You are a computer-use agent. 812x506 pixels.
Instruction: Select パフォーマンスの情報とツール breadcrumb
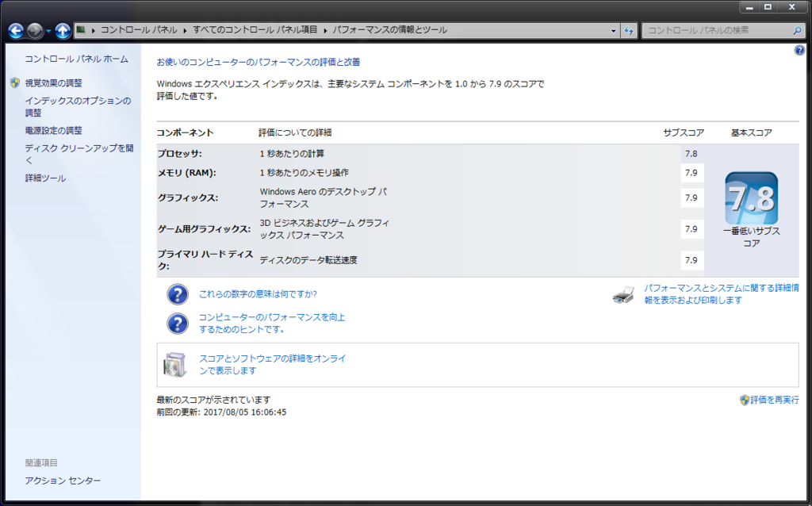[x=389, y=30]
